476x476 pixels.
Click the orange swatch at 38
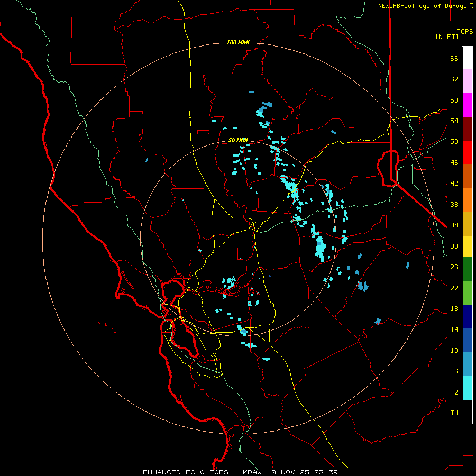(467, 200)
